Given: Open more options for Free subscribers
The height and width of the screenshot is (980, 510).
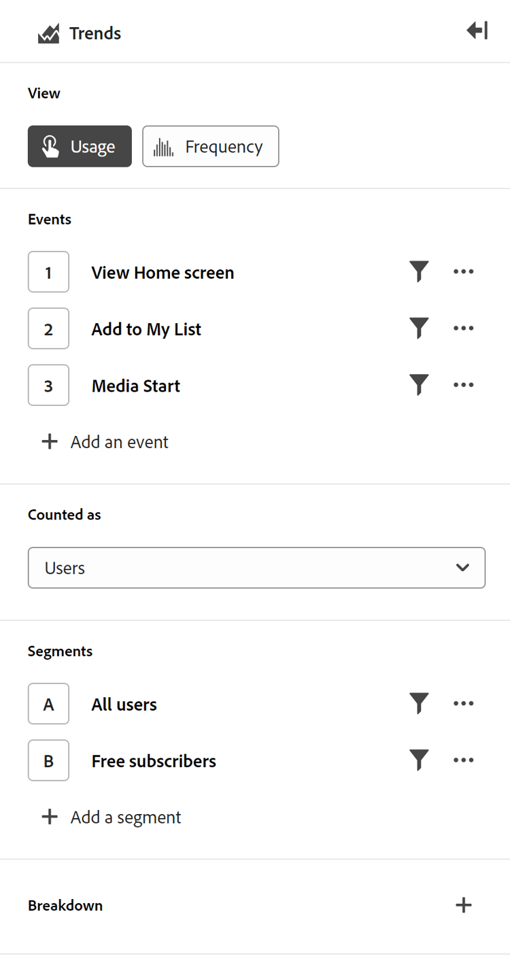Looking at the screenshot, I should tap(463, 760).
